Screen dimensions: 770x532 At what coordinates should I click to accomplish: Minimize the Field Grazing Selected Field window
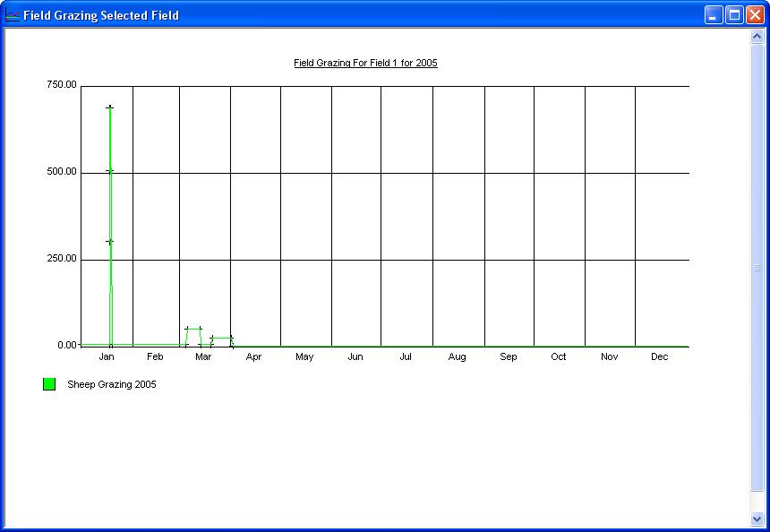[x=713, y=15]
